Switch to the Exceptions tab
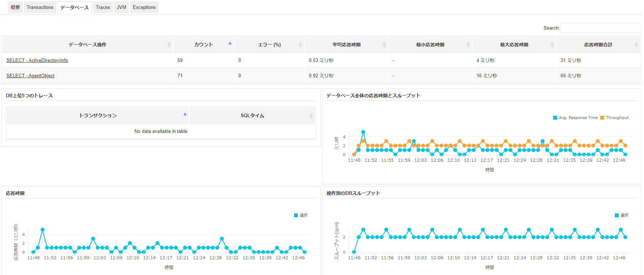The height and width of the screenshot is (275, 644). (x=144, y=7)
